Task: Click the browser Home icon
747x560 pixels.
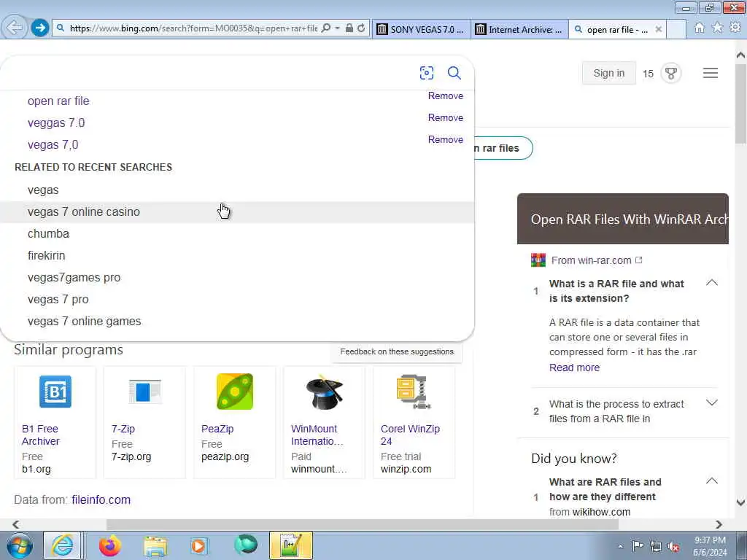Action: tap(700, 28)
